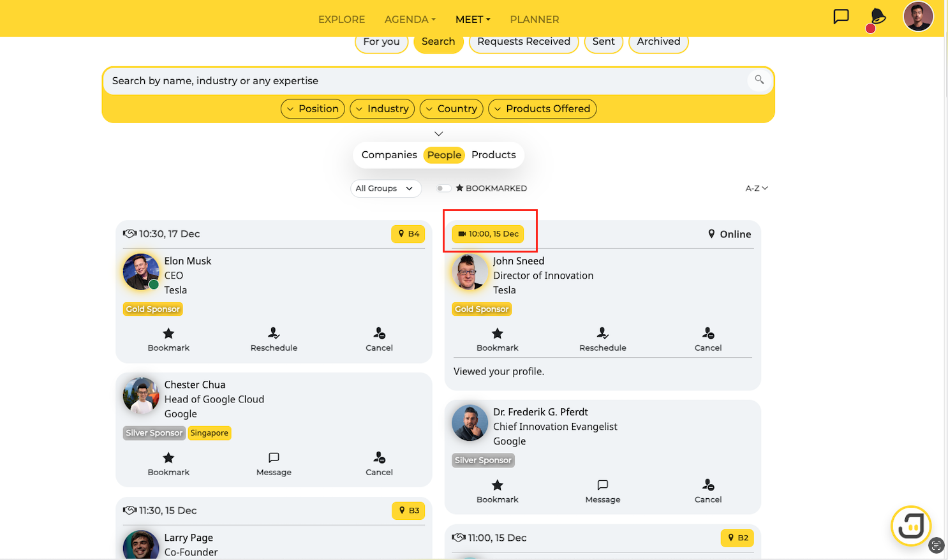The image size is (948, 560).
Task: Cancel the meeting with Elon Musk
Action: [x=379, y=339]
